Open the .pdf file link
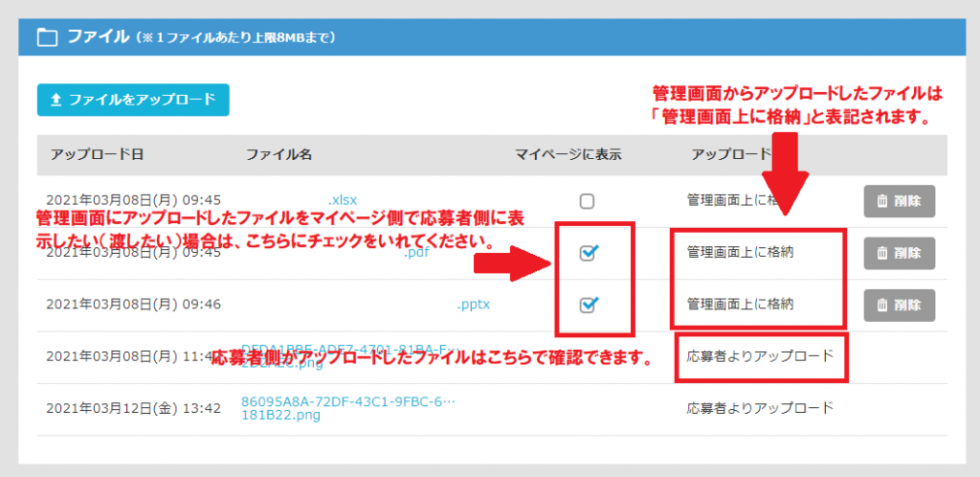The width and height of the screenshot is (980, 477). click(x=414, y=254)
